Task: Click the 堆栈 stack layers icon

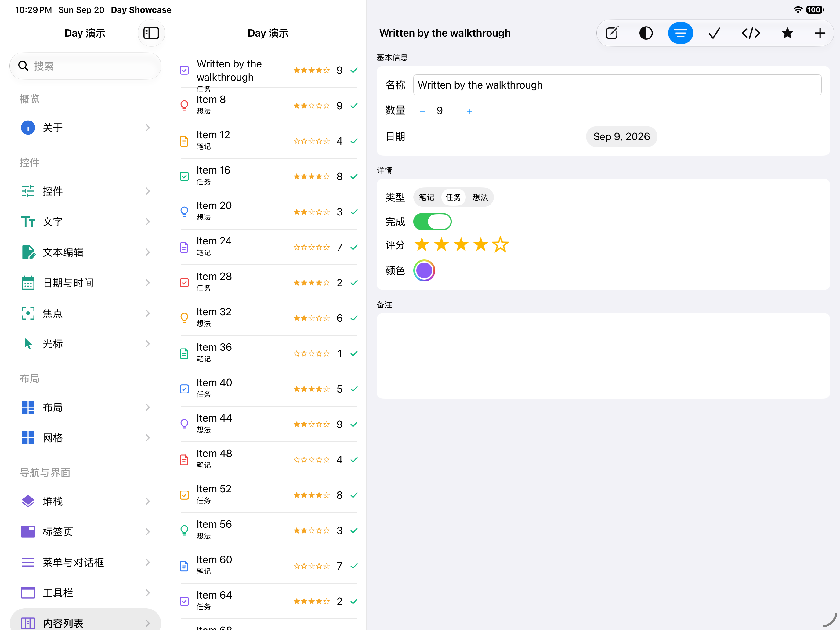Action: pyautogui.click(x=28, y=501)
